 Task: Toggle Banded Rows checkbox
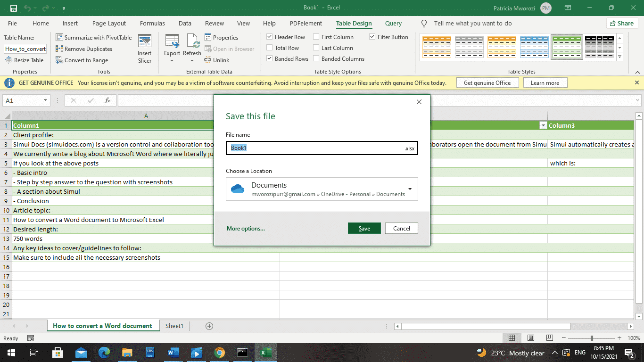(x=270, y=58)
